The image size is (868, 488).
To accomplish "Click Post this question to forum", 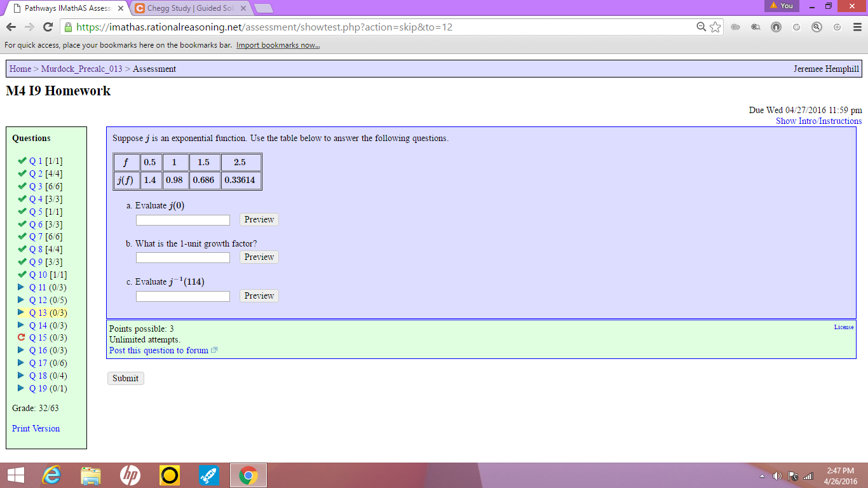I will 159,350.
